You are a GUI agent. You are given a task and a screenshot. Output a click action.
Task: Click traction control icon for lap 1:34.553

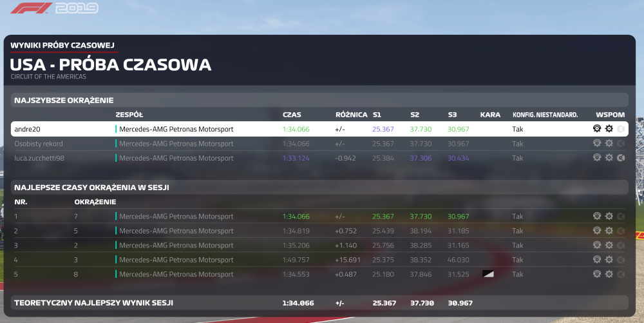tap(597, 274)
